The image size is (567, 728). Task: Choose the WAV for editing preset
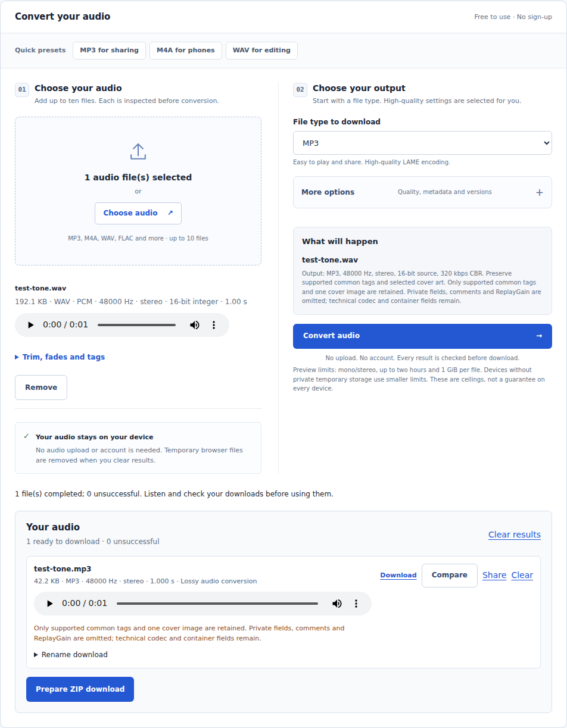(261, 51)
